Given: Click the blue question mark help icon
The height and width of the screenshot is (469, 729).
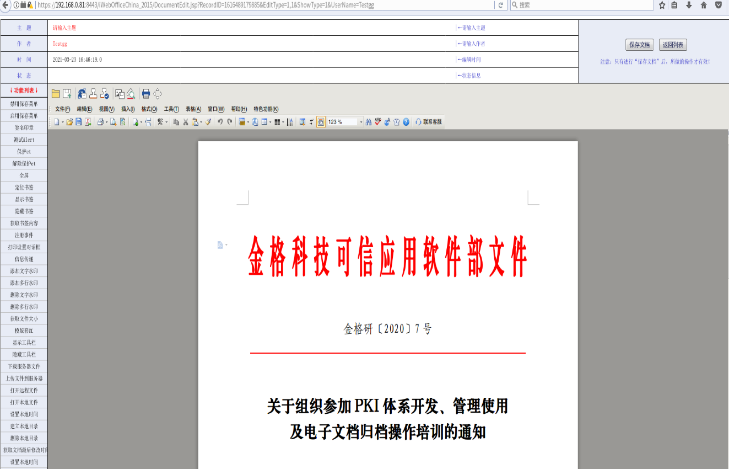Looking at the screenshot, I should (x=406, y=122).
